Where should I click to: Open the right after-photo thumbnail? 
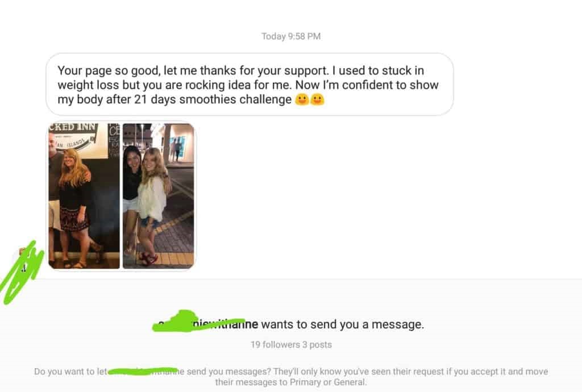click(x=159, y=196)
